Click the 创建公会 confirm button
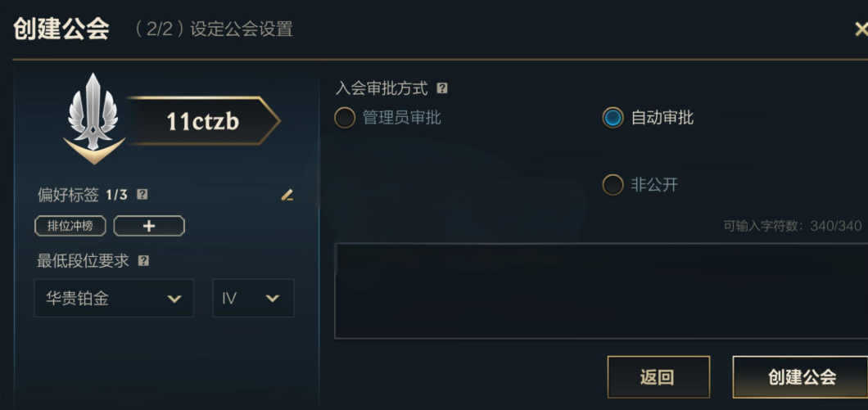Screen dimensions: 868x410 (x=801, y=376)
